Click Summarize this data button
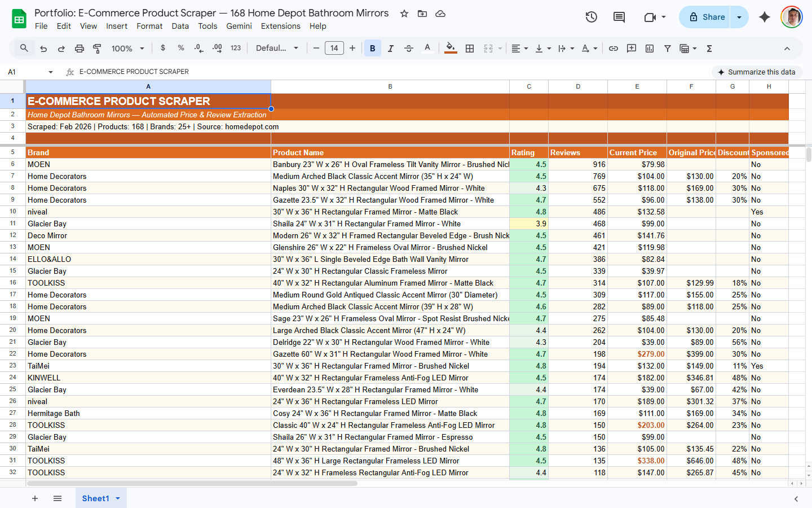This screenshot has width=812, height=508. pyautogui.click(x=756, y=72)
